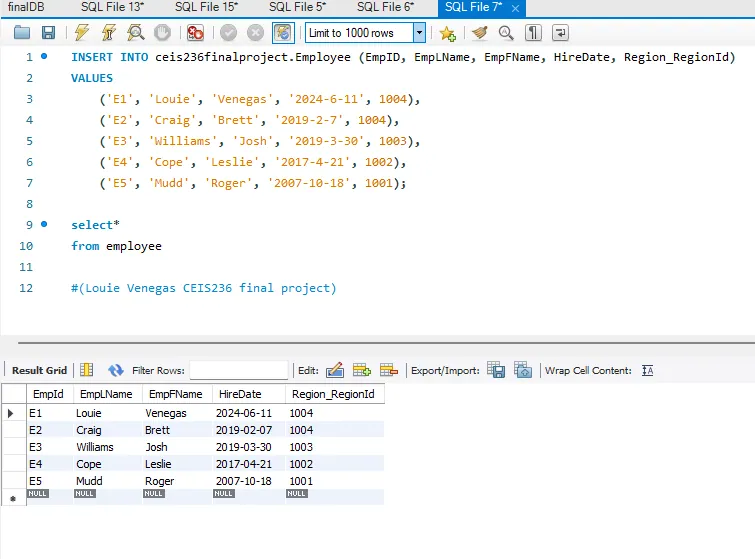Switch to SQL File 13 tab
This screenshot has height=559, width=755.
click(112, 7)
